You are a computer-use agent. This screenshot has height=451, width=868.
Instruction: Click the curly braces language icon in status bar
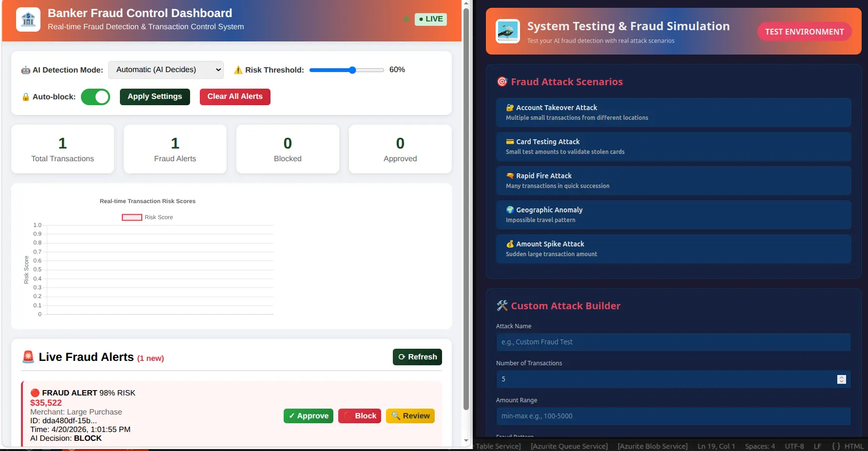pos(836,446)
